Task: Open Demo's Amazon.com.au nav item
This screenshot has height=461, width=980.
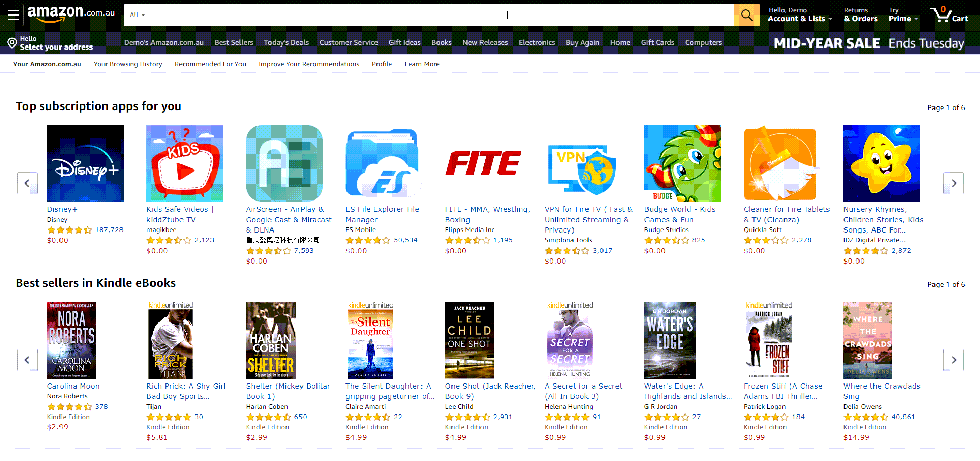Action: (164, 42)
